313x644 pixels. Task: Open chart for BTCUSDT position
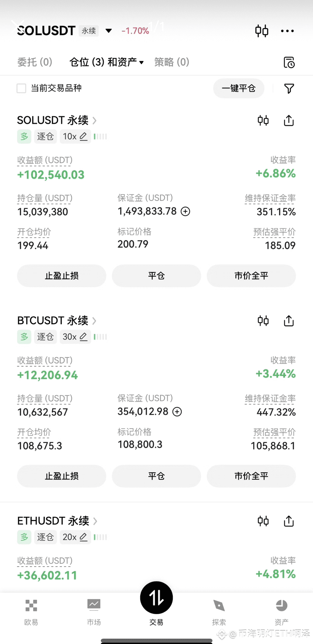click(263, 321)
